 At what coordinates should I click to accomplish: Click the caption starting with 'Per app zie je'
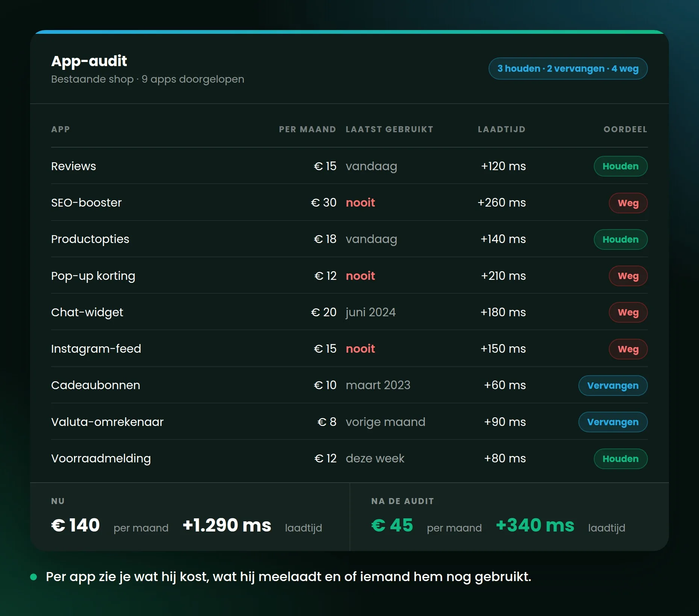(x=289, y=577)
